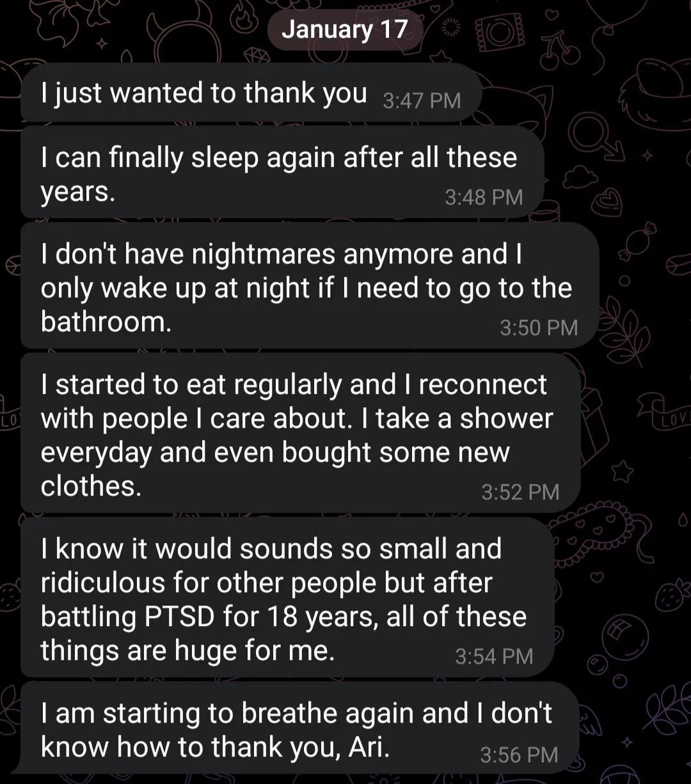Image resolution: width=691 pixels, height=784 pixels.
Task: Click the word "clothes." in the fourth message
Action: 91,486
